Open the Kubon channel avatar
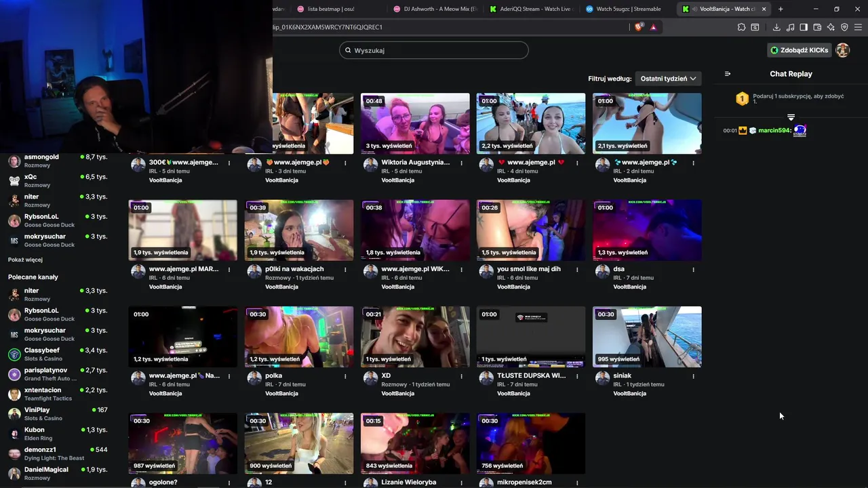The width and height of the screenshot is (868, 488). [x=14, y=434]
